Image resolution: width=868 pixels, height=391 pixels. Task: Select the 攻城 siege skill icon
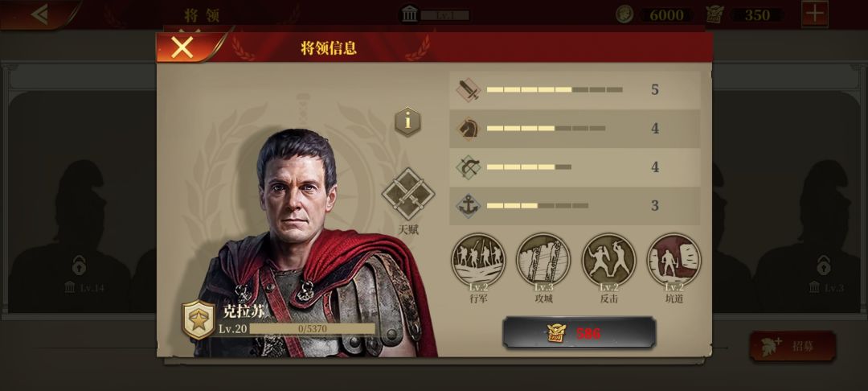pyautogui.click(x=543, y=260)
